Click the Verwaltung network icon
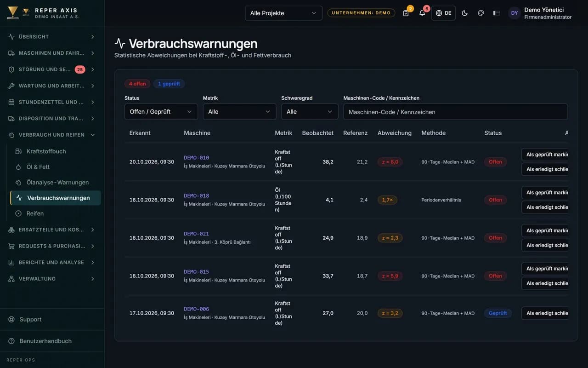The image size is (588, 368). (11, 279)
